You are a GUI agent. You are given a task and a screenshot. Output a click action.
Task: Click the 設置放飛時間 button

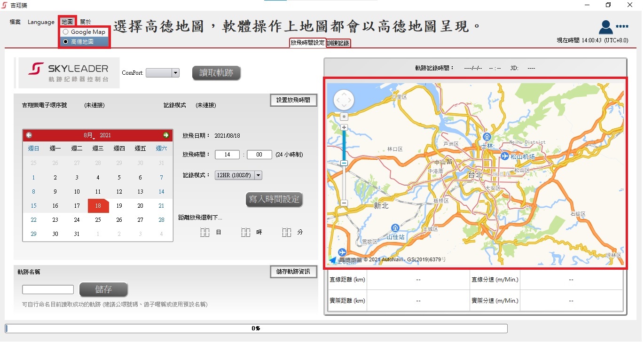[x=293, y=100]
